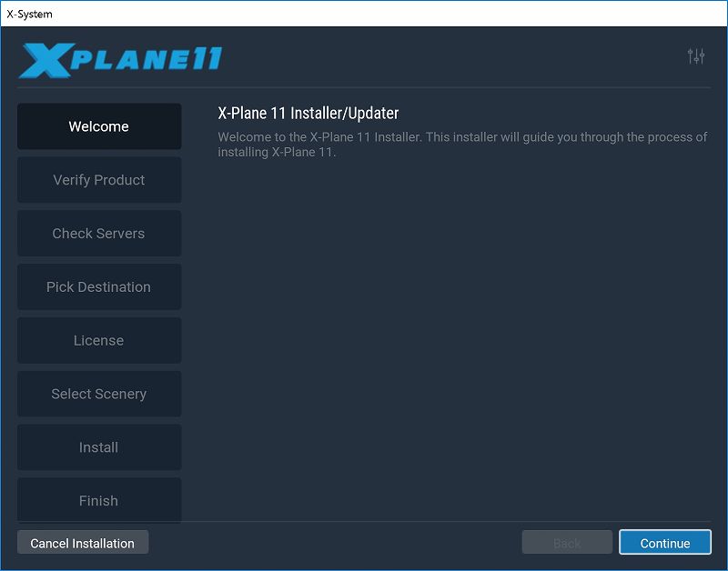This screenshot has width=728, height=571.
Task: Open installer settings via sliders icon
Action: tap(696, 56)
